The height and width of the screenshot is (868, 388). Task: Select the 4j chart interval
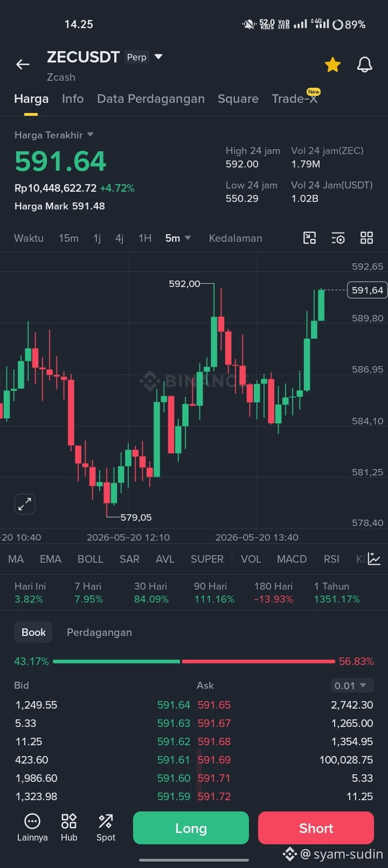pyautogui.click(x=120, y=238)
